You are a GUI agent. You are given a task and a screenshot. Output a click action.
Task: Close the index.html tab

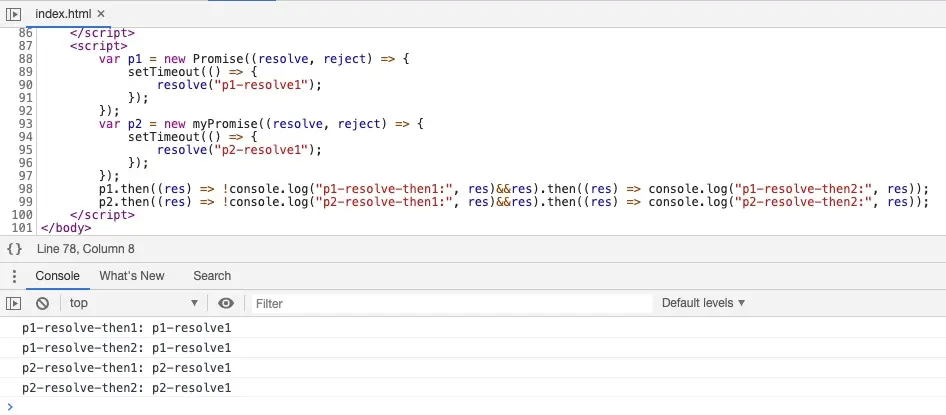[x=101, y=13]
